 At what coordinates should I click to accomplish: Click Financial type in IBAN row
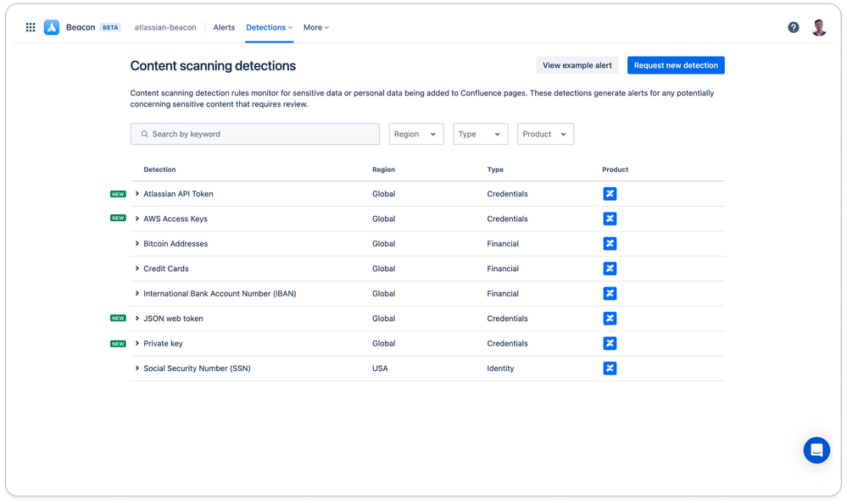(x=503, y=294)
